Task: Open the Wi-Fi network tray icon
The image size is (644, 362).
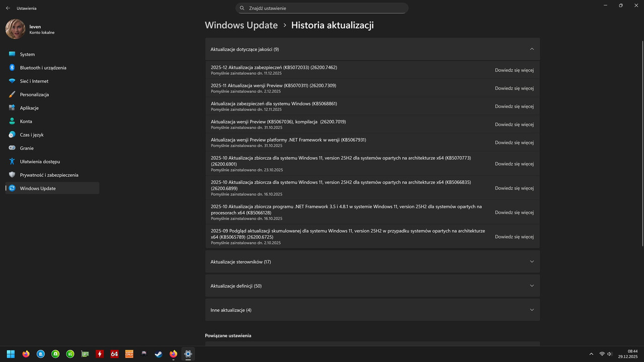Action: point(602,354)
